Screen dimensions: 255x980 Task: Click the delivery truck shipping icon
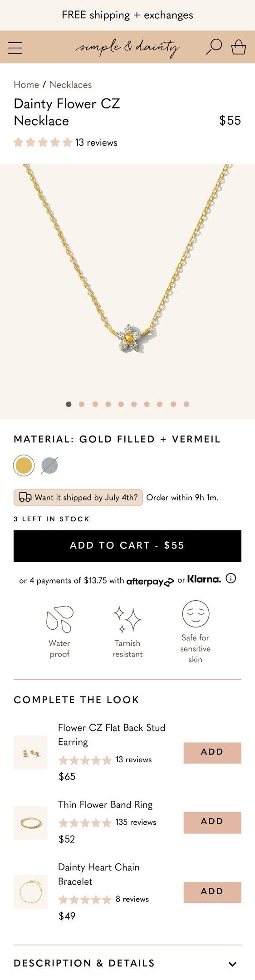click(x=25, y=497)
